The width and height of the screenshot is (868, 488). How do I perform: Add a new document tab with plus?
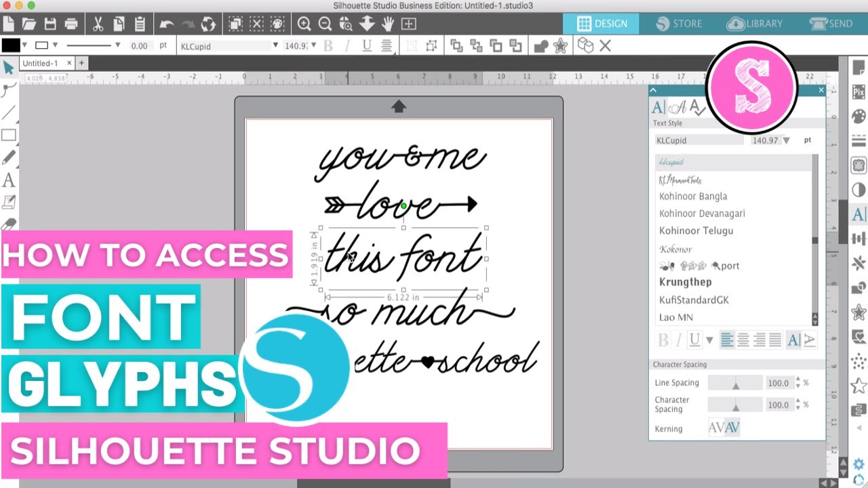click(81, 63)
